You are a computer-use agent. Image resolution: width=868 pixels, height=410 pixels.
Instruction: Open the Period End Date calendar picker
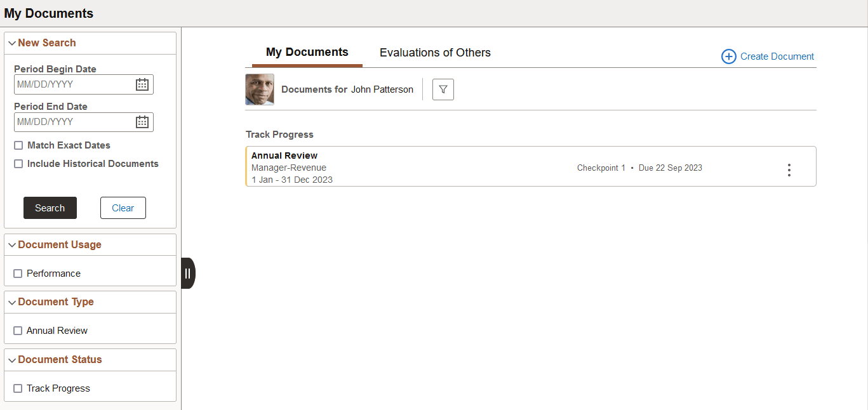tap(142, 121)
